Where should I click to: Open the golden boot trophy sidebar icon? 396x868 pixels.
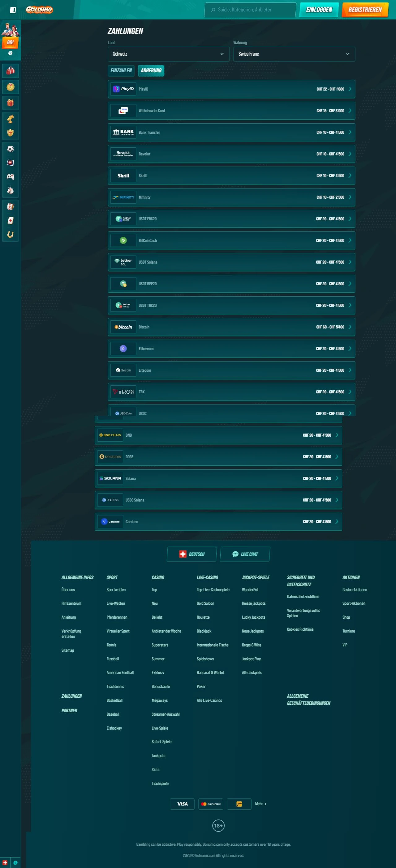tap(11, 119)
